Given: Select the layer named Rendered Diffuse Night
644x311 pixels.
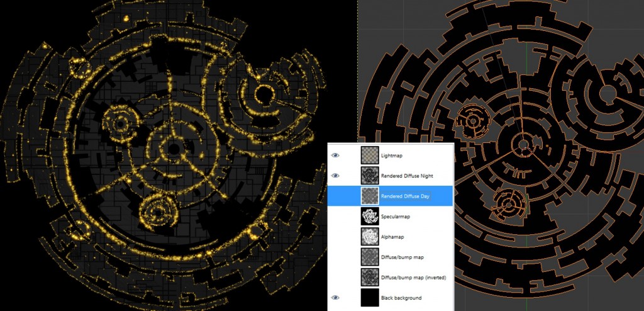Looking at the screenshot, I should (407, 176).
